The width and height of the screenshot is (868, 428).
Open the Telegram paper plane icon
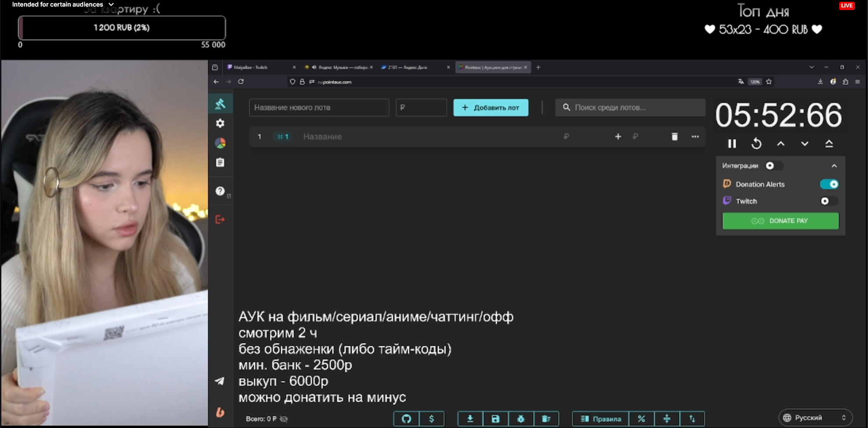tap(220, 381)
